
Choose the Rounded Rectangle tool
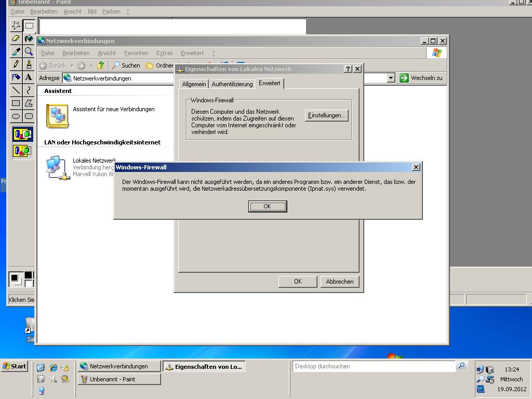29,116
